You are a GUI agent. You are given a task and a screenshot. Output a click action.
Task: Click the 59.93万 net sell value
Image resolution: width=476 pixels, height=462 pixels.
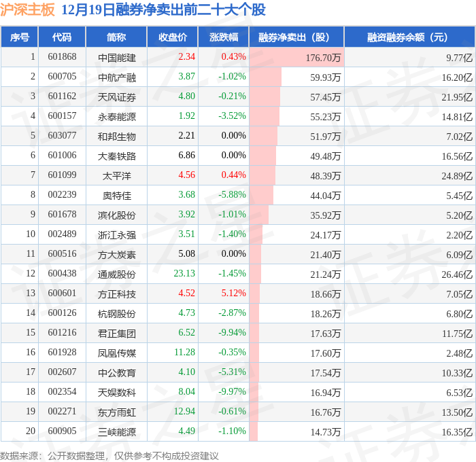pos(326,77)
